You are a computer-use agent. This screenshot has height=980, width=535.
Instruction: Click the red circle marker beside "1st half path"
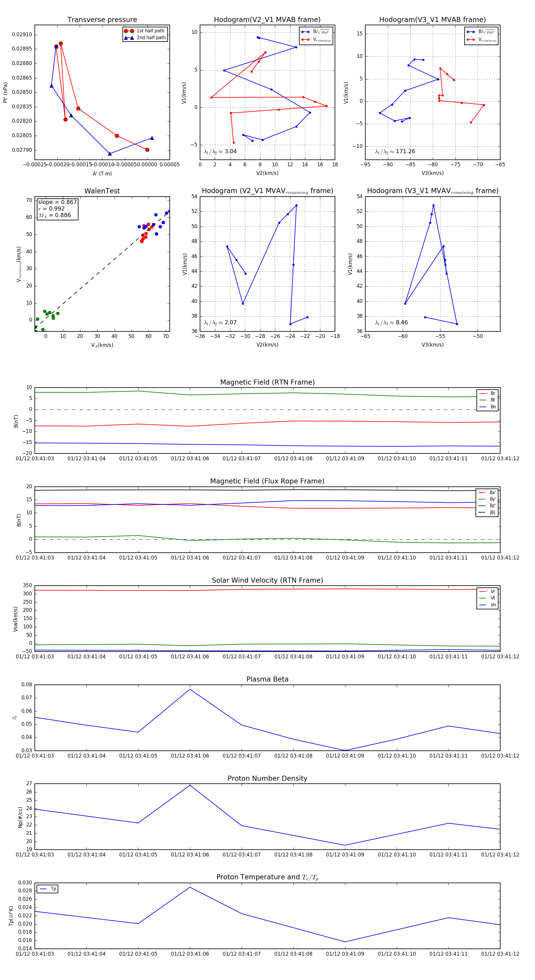(x=129, y=31)
